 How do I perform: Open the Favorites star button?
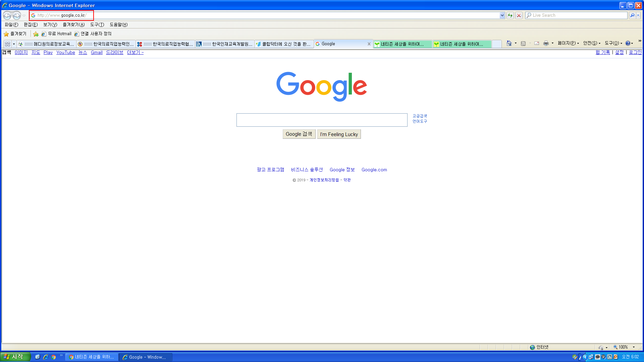[x=15, y=34]
